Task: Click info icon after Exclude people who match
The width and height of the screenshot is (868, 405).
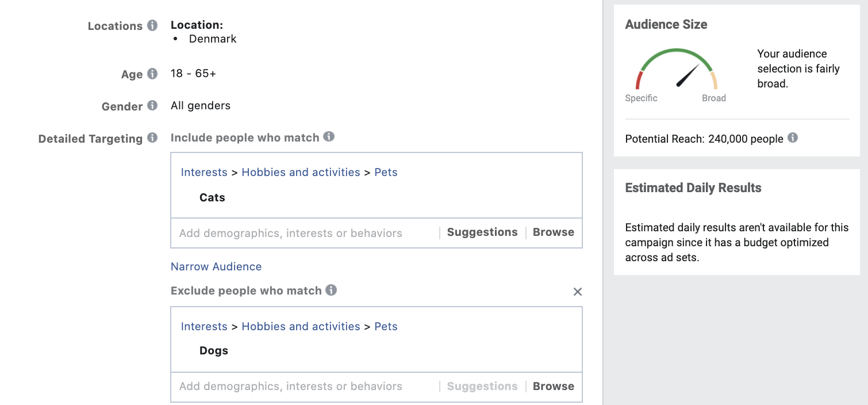Action: (x=331, y=290)
